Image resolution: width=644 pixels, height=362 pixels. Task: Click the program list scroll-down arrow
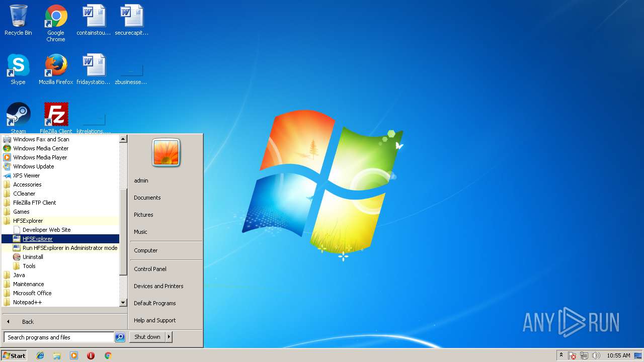(x=123, y=303)
